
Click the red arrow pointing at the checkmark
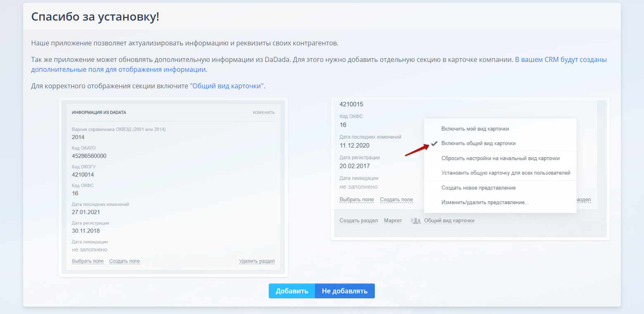pyautogui.click(x=416, y=150)
